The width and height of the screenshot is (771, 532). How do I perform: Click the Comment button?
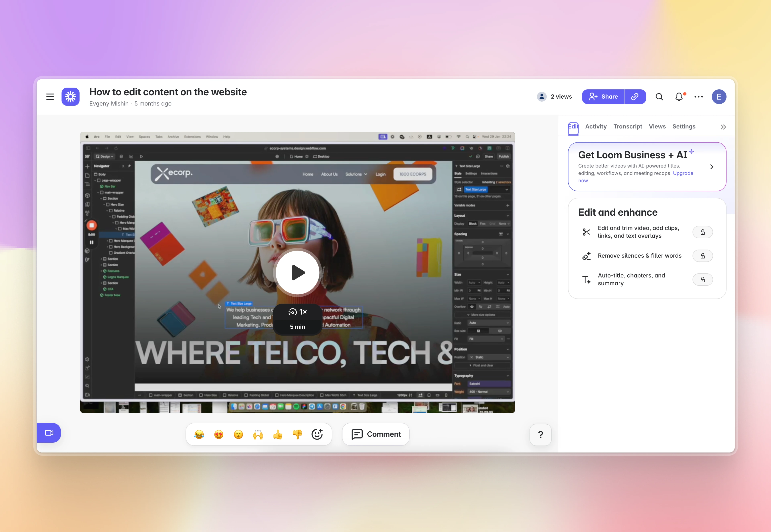click(376, 434)
